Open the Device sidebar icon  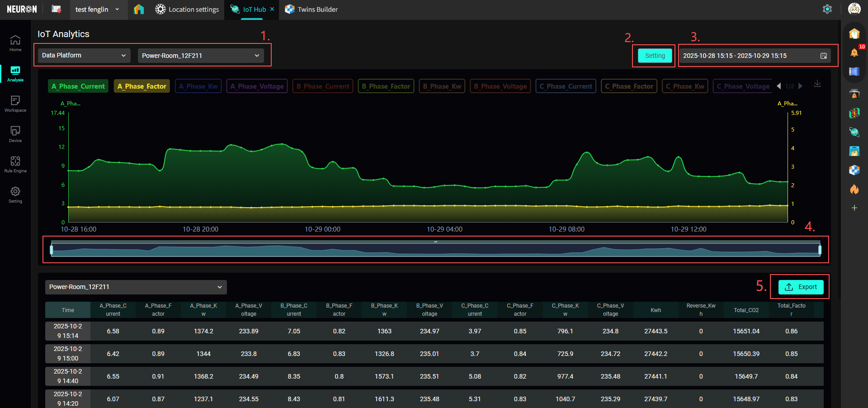pos(15,134)
